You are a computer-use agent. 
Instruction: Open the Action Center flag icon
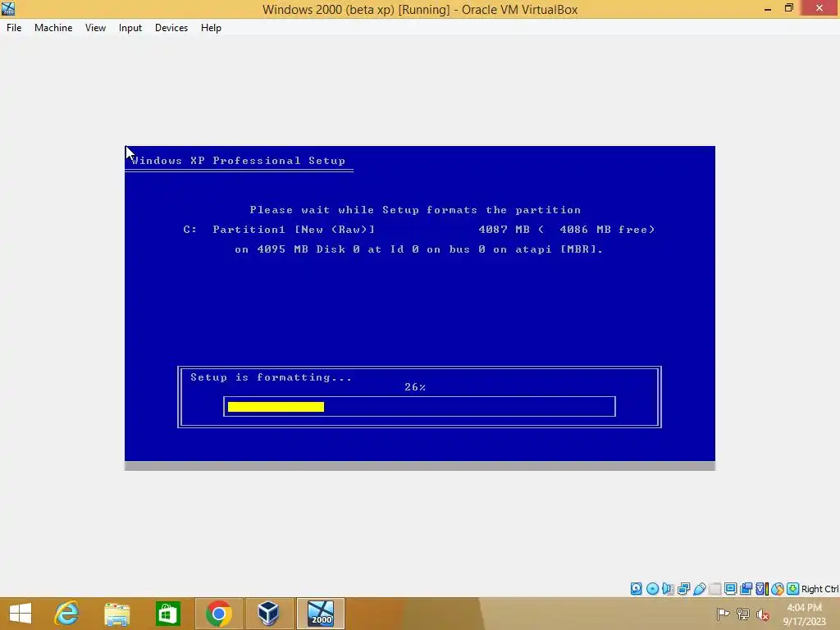723,614
